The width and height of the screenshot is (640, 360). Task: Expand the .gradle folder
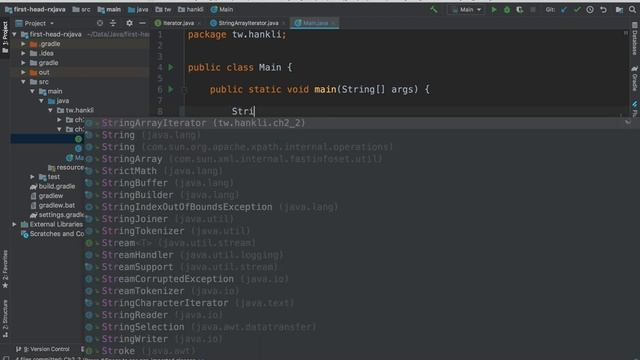pos(23,44)
